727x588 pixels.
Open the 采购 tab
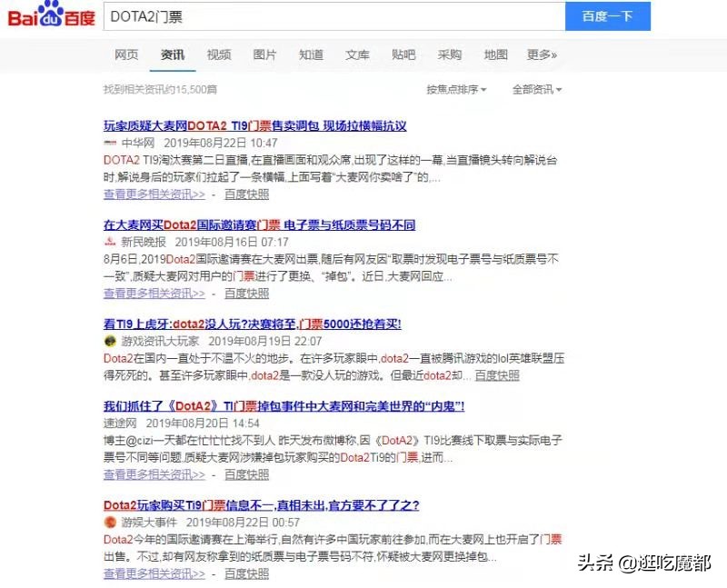450,55
